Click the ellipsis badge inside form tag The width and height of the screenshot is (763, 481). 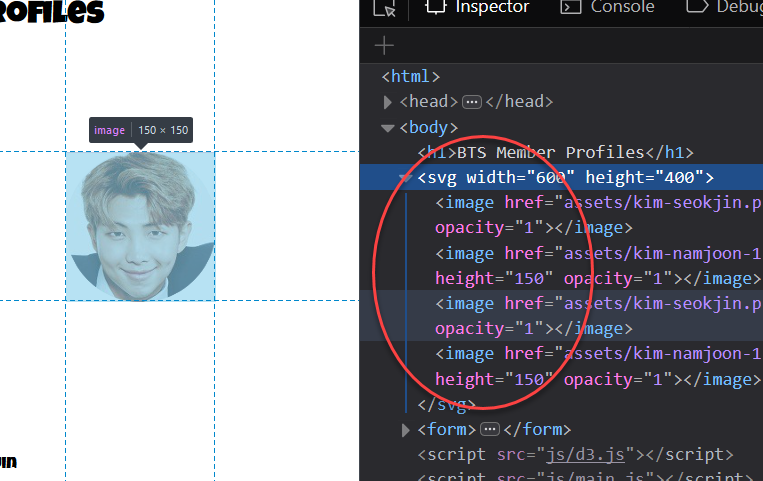click(x=490, y=429)
